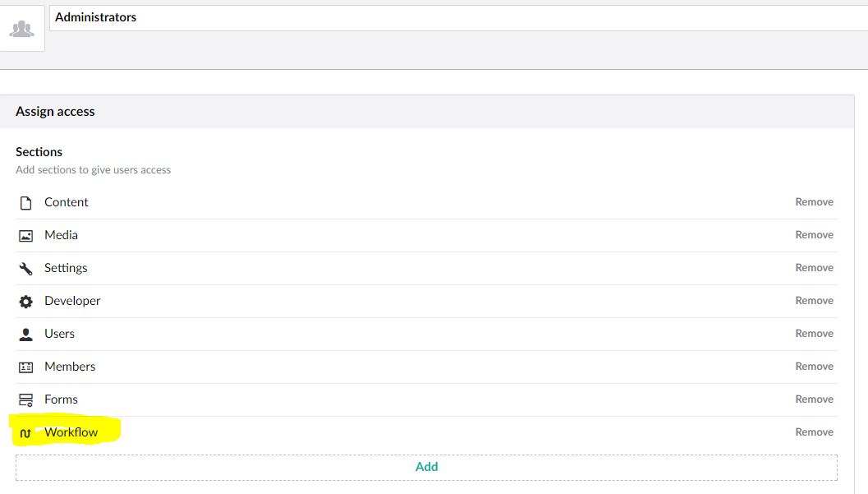Screen dimensions: 868x494
Task: Click the Media picture icon
Action: pos(25,236)
